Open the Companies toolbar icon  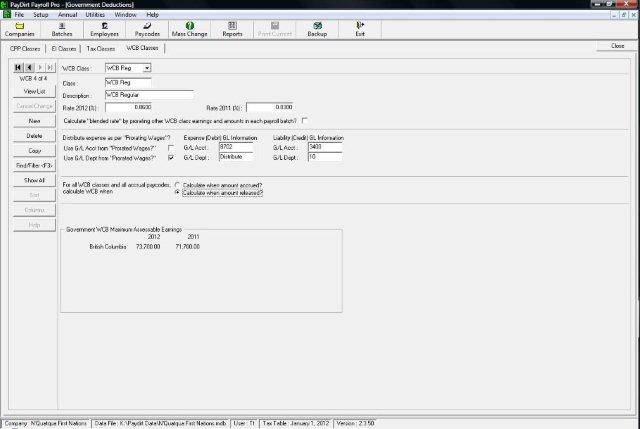[x=20, y=29]
